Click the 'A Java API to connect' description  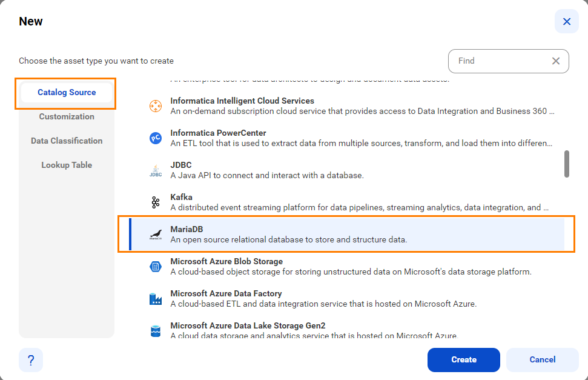tap(267, 175)
